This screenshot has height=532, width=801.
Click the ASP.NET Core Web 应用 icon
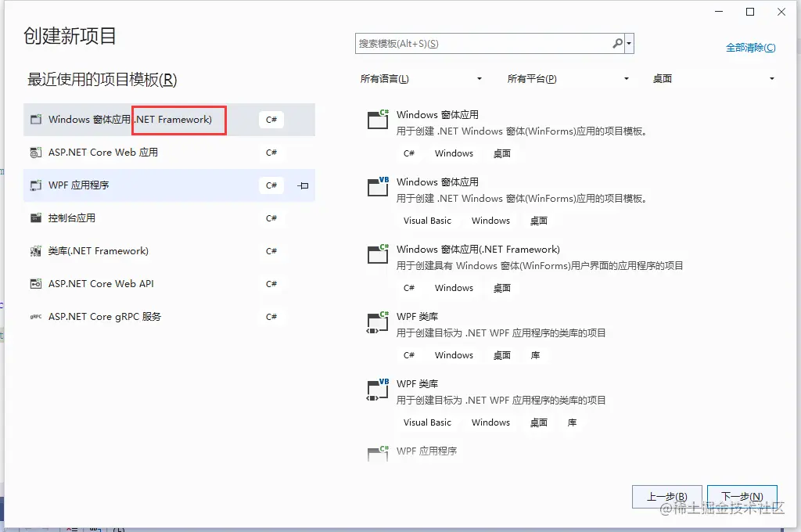36,153
